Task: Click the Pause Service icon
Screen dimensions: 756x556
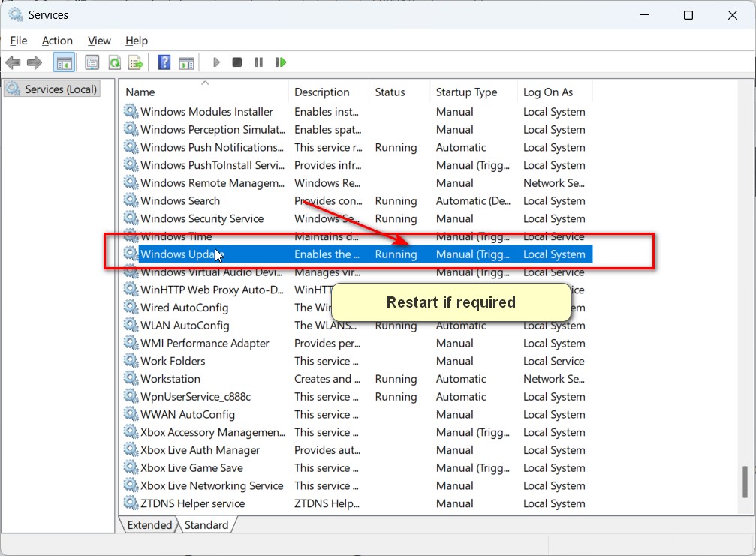Action: click(258, 62)
